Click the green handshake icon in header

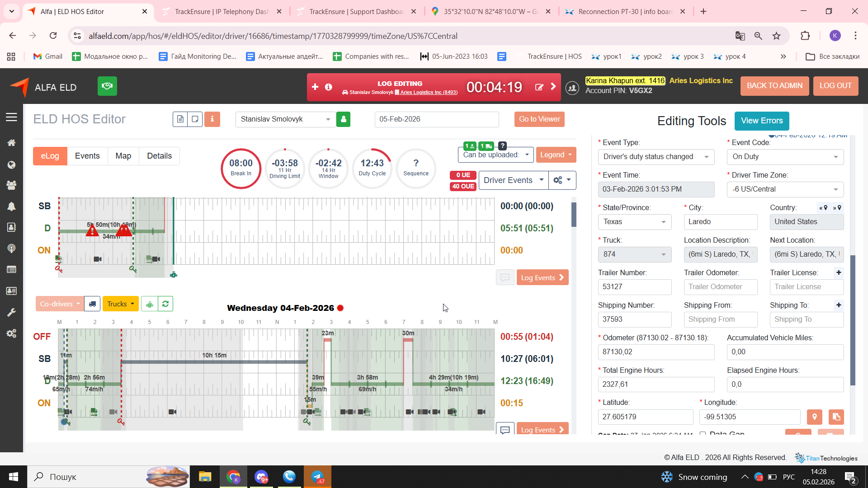click(107, 86)
